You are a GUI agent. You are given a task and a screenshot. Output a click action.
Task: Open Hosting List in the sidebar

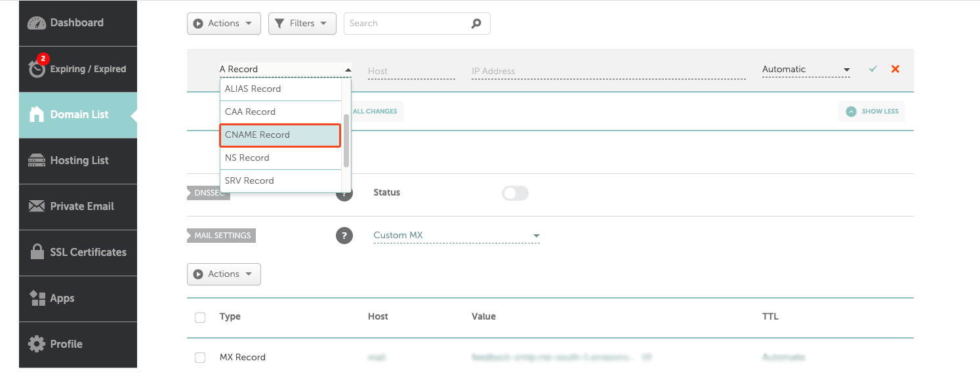[78, 161]
